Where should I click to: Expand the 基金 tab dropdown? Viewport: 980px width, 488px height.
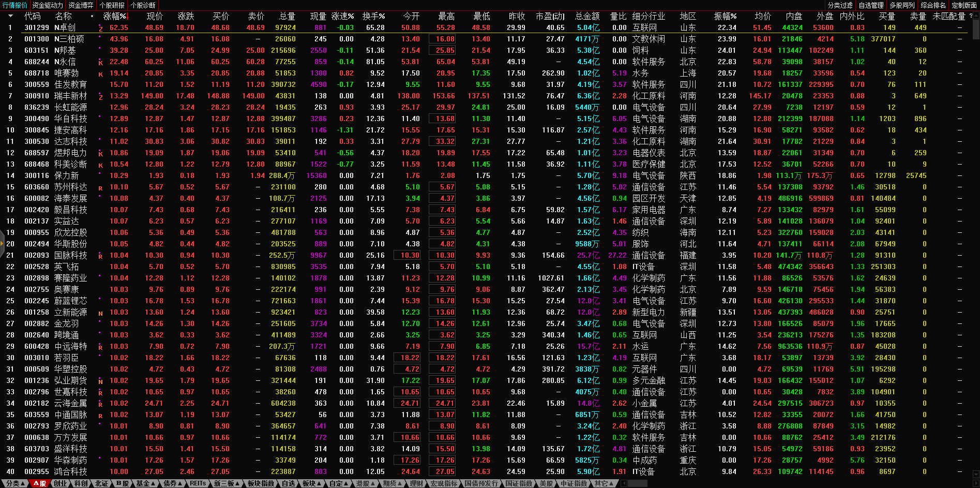click(x=145, y=483)
